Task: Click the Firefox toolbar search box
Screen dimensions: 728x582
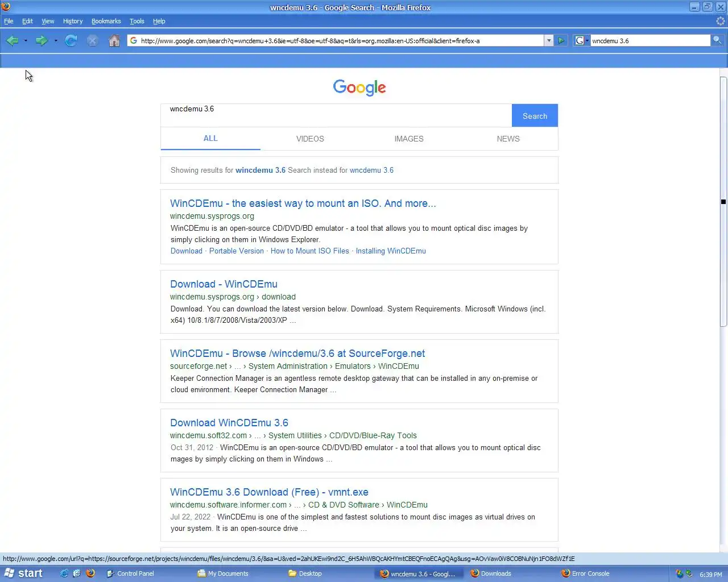Action: click(651, 40)
